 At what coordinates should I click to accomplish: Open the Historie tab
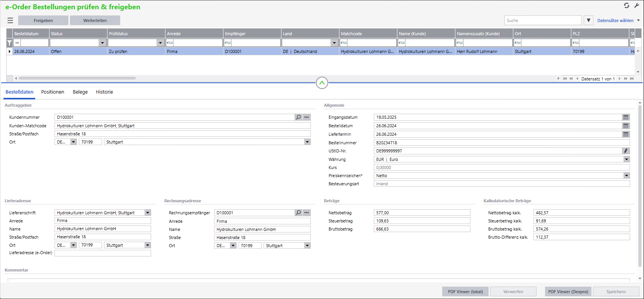coord(104,92)
